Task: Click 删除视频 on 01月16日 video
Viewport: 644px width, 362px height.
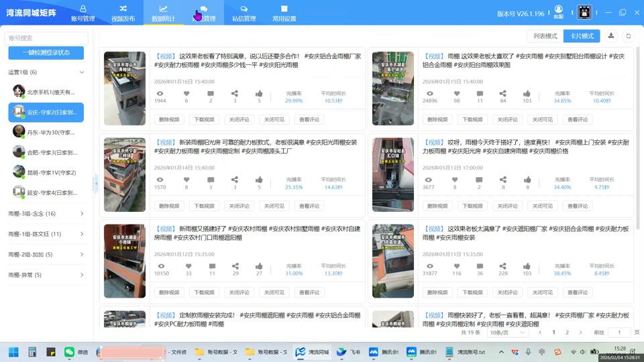Action: point(169,119)
